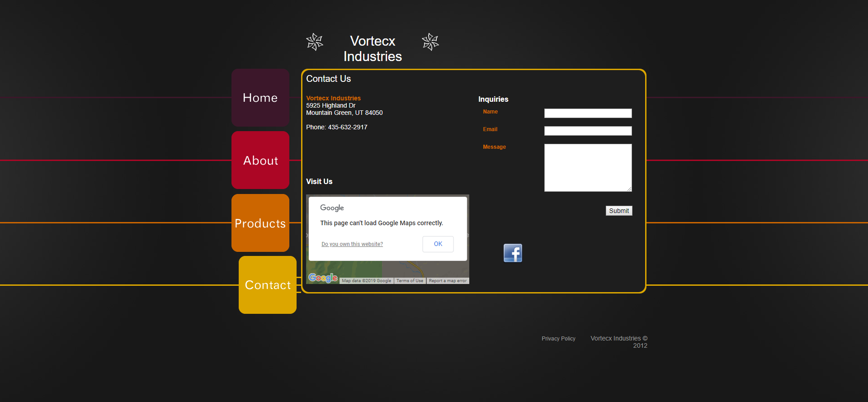Click Mountain Green, UT 84050 address line
This screenshot has height=402, width=868.
point(344,113)
